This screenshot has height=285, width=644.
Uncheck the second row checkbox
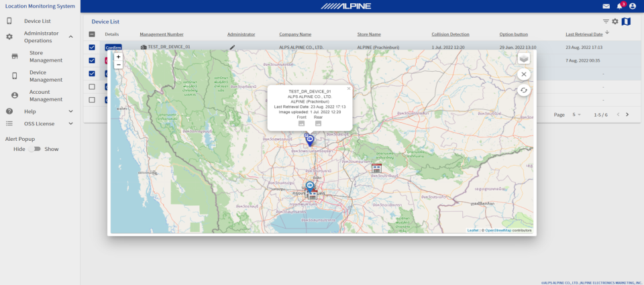92,60
